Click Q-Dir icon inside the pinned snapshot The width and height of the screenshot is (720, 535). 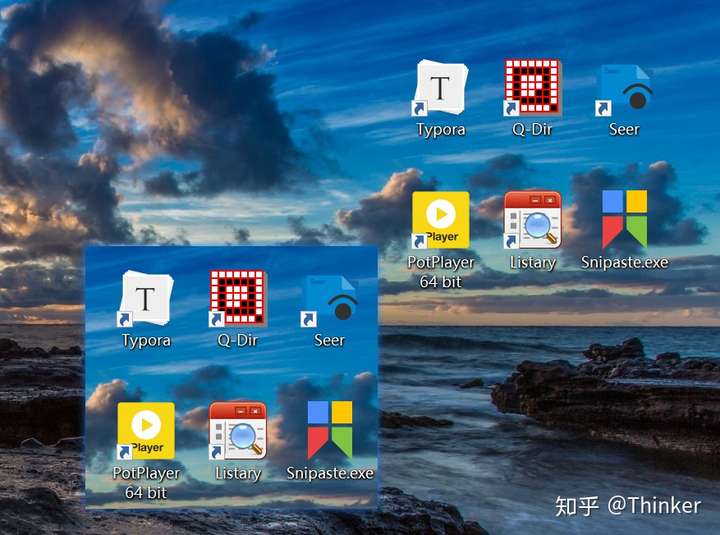(x=237, y=298)
